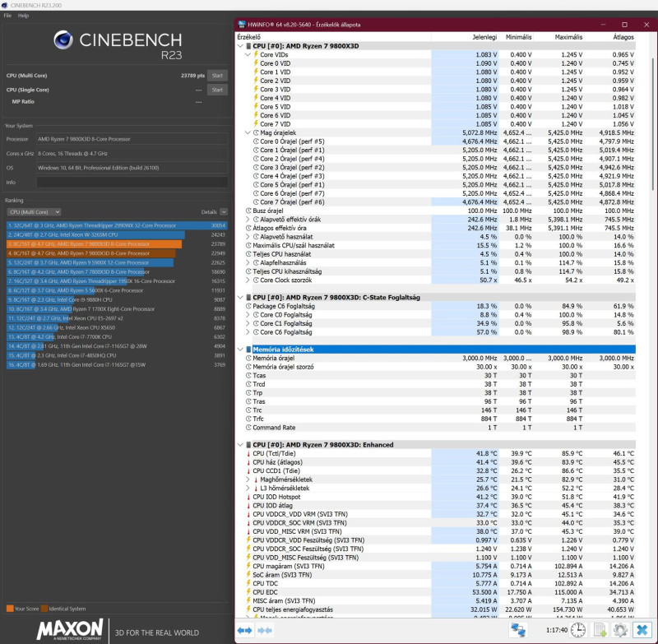Minimize the HWiNFO window
658x644 pixels.
[603, 25]
